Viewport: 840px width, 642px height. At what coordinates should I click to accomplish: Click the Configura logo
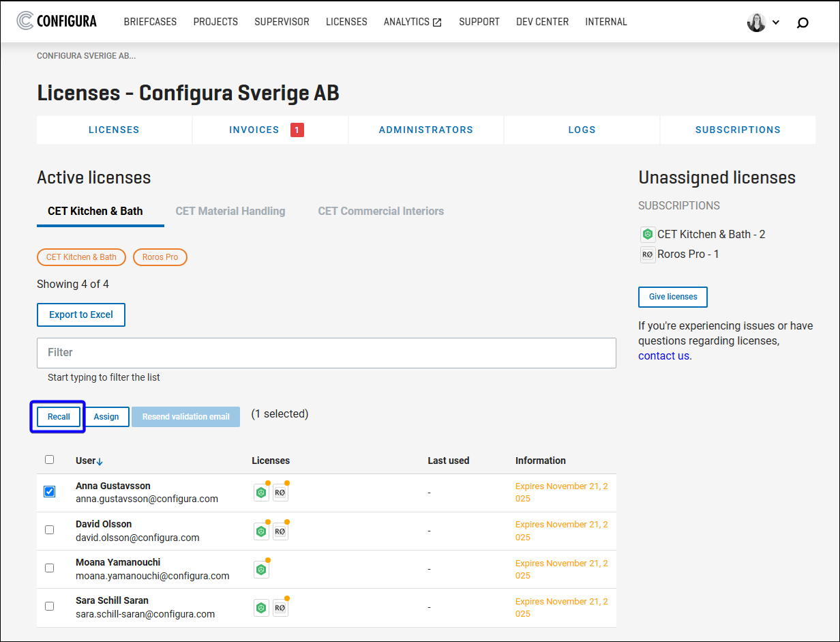pyautogui.click(x=57, y=21)
